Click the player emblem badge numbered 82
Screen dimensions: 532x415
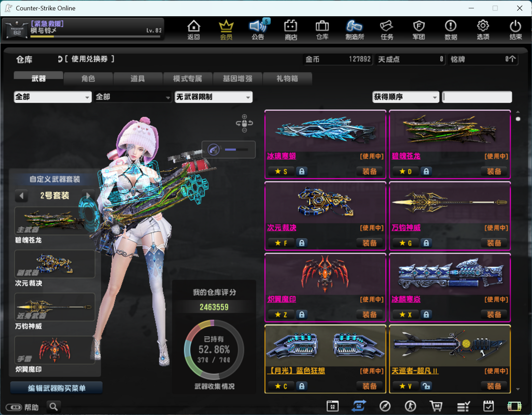coord(17,30)
